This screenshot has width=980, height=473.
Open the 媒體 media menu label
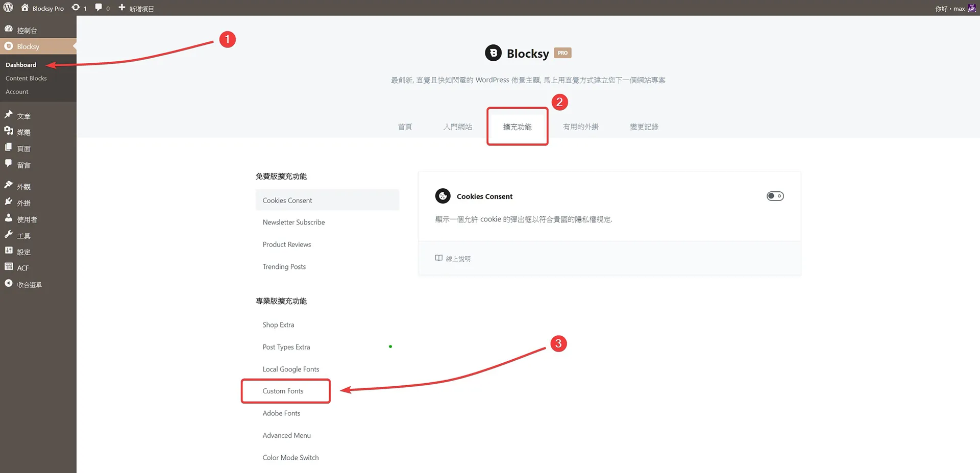(23, 133)
